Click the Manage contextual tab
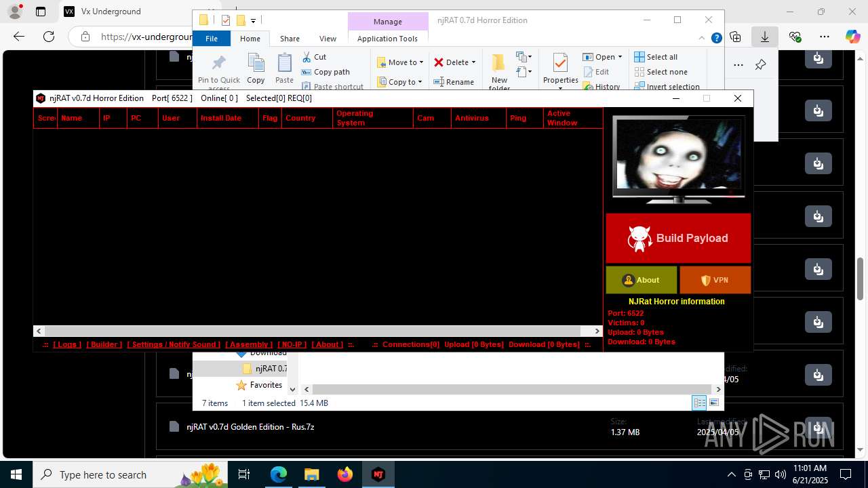The height and width of the screenshot is (488, 868). click(x=387, y=21)
